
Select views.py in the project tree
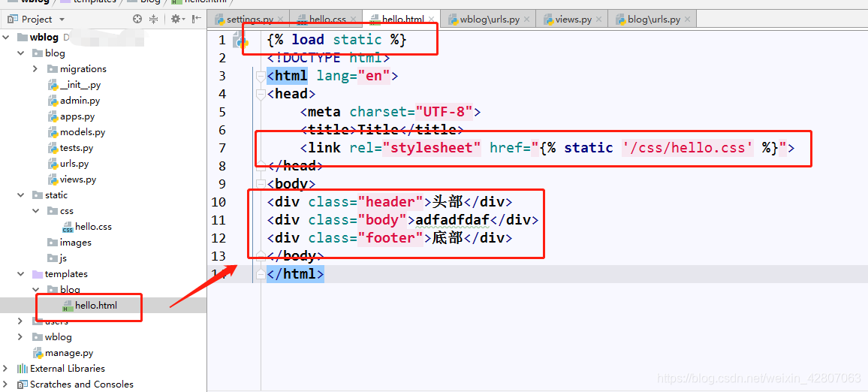(78, 179)
